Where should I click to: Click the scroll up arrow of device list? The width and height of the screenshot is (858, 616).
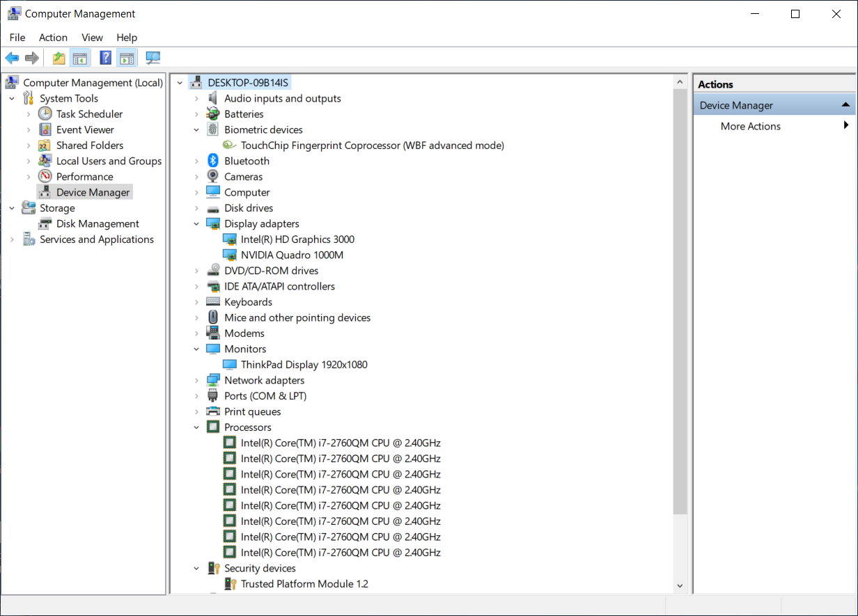[x=680, y=81]
